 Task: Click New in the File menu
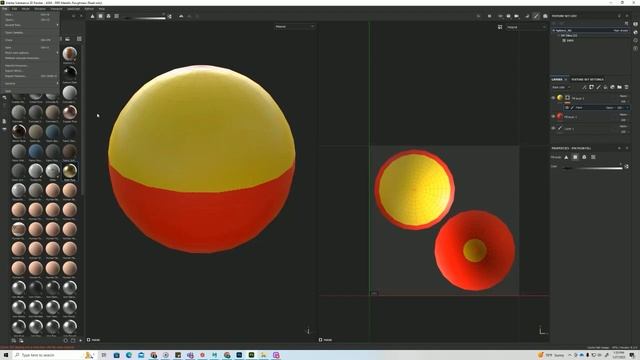(31, 15)
